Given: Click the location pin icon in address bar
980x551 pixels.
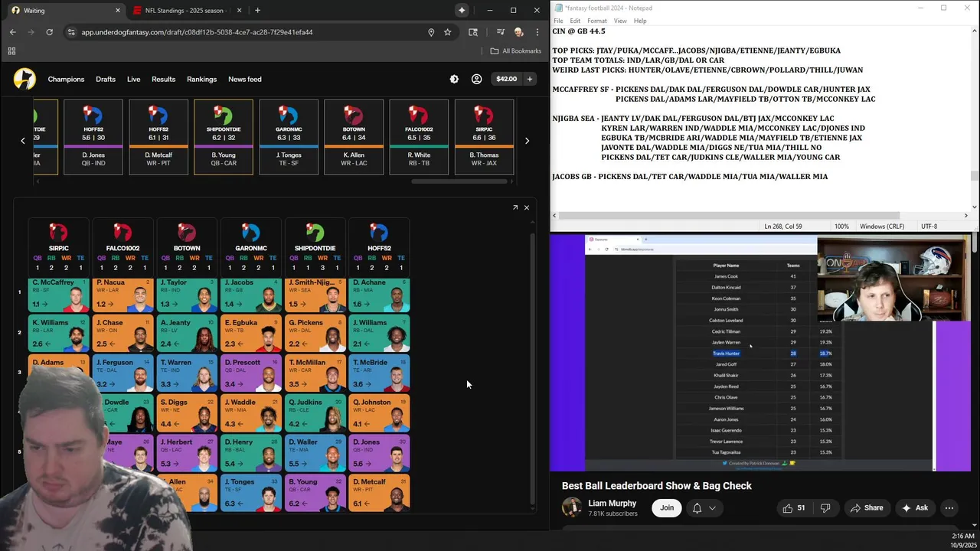Looking at the screenshot, I should (x=431, y=32).
